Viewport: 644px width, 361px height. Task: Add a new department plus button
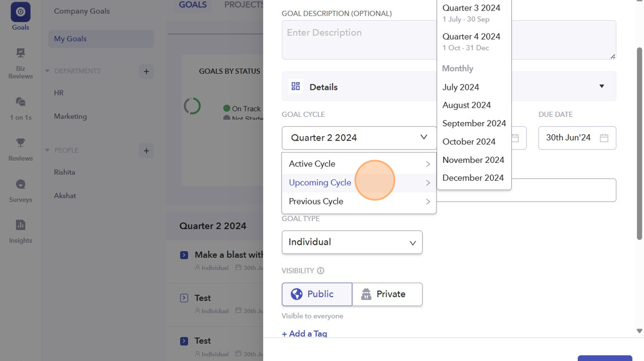click(146, 71)
